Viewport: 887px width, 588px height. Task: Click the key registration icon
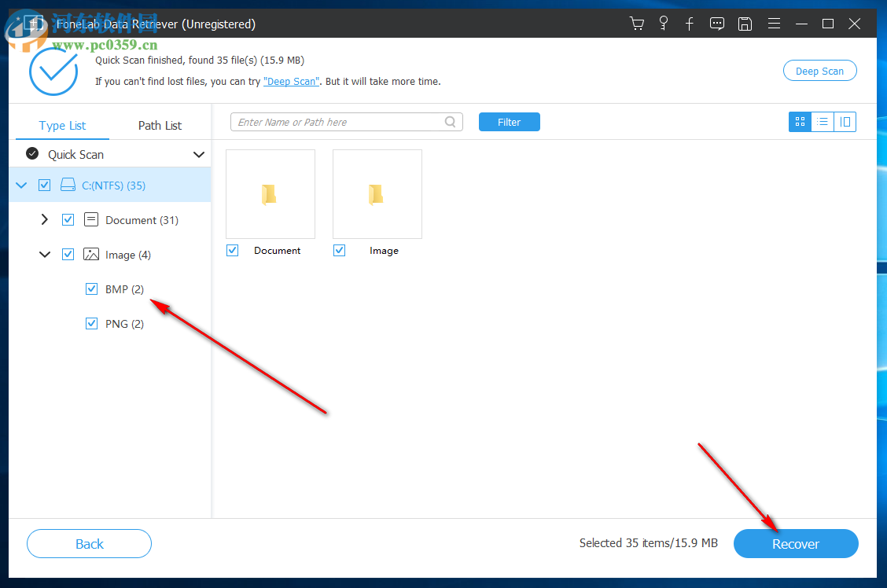pos(664,23)
